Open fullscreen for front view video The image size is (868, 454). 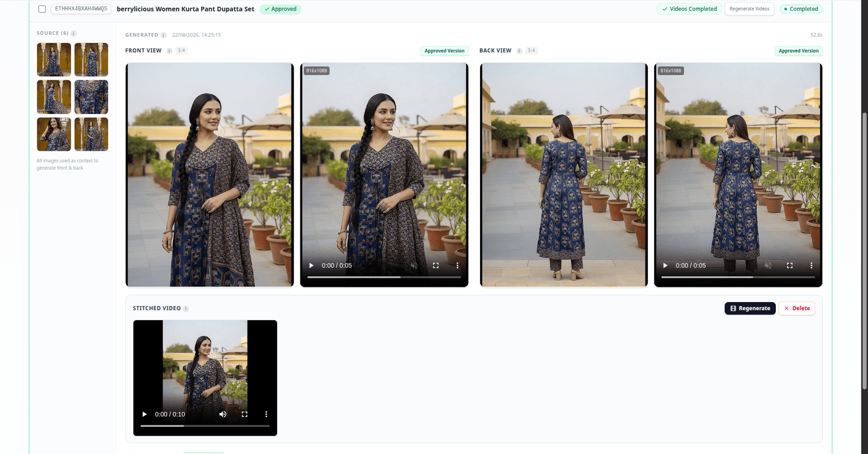pos(436,266)
